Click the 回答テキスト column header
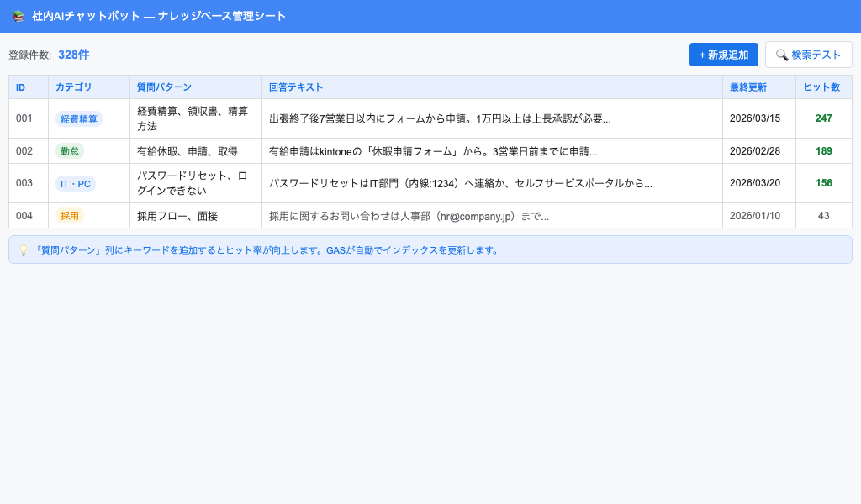Image resolution: width=861 pixels, height=504 pixels. [296, 87]
